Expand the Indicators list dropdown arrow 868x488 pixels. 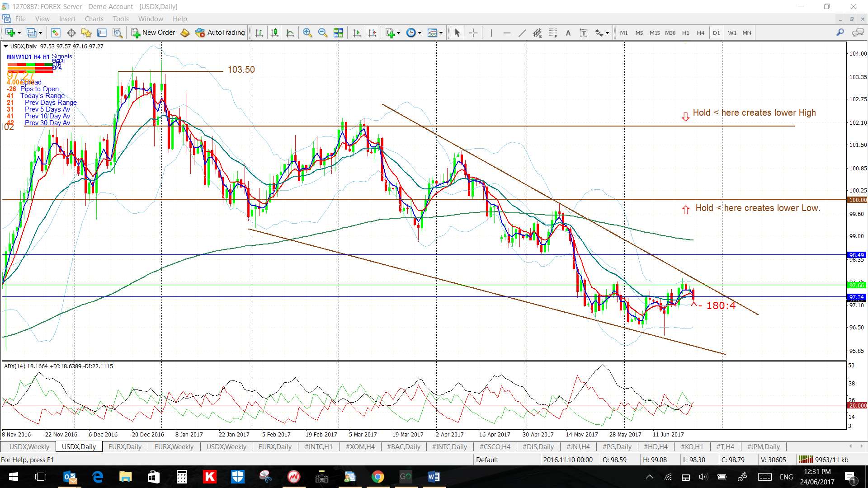click(399, 33)
